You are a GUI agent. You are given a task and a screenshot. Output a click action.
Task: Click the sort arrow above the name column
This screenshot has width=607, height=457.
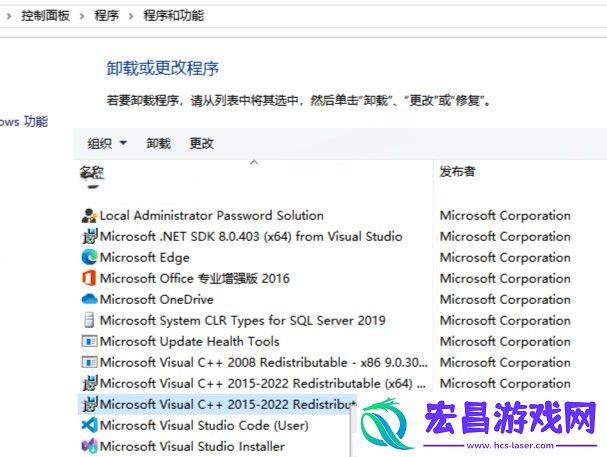click(x=254, y=163)
